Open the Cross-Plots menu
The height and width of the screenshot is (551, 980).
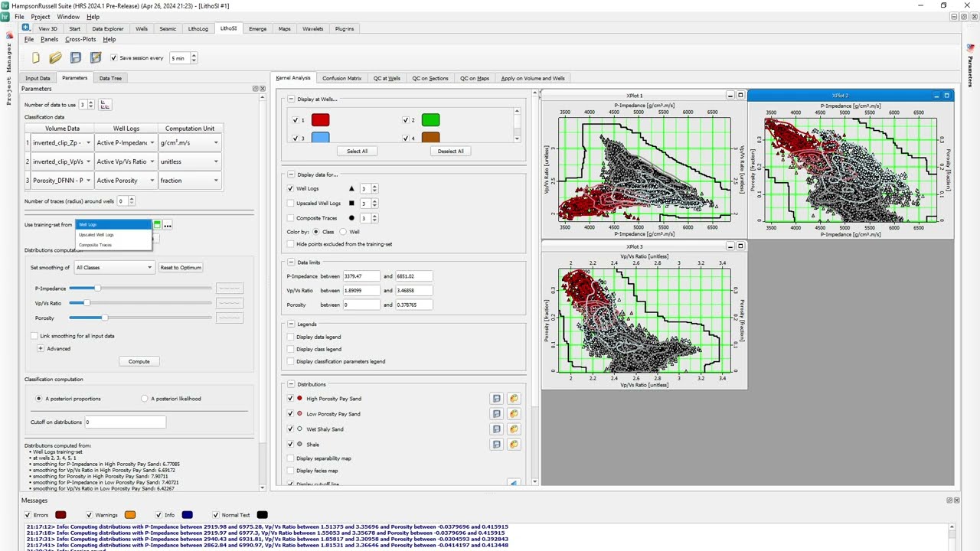[x=80, y=39]
